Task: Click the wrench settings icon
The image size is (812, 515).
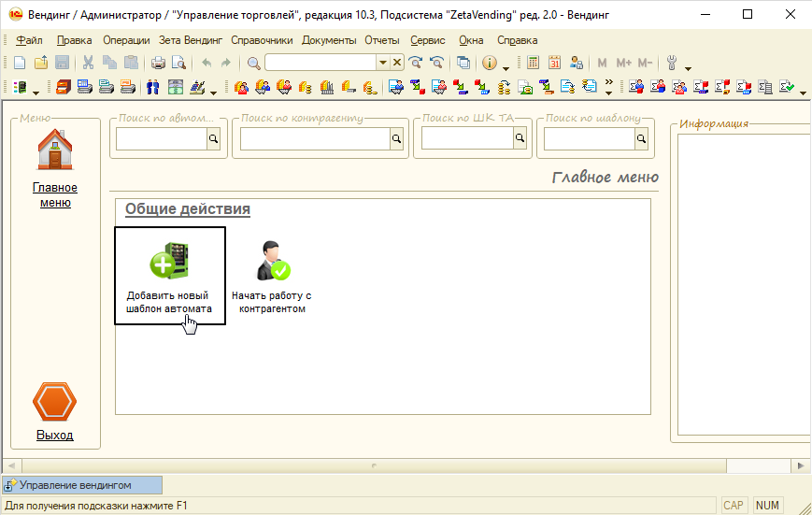Action: point(672,63)
